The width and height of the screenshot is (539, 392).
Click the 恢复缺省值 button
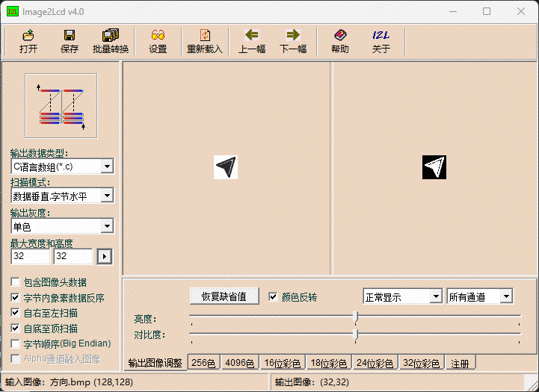[224, 296]
